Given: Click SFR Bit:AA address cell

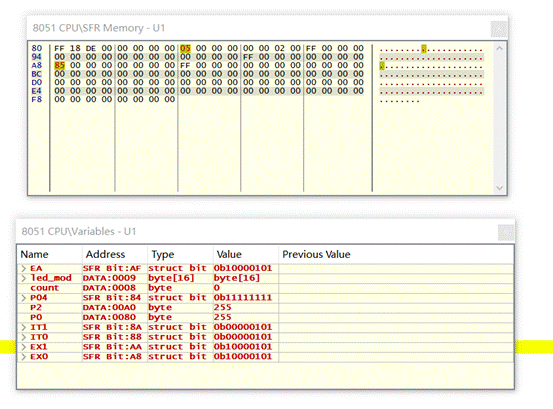Looking at the screenshot, I should [x=112, y=347].
